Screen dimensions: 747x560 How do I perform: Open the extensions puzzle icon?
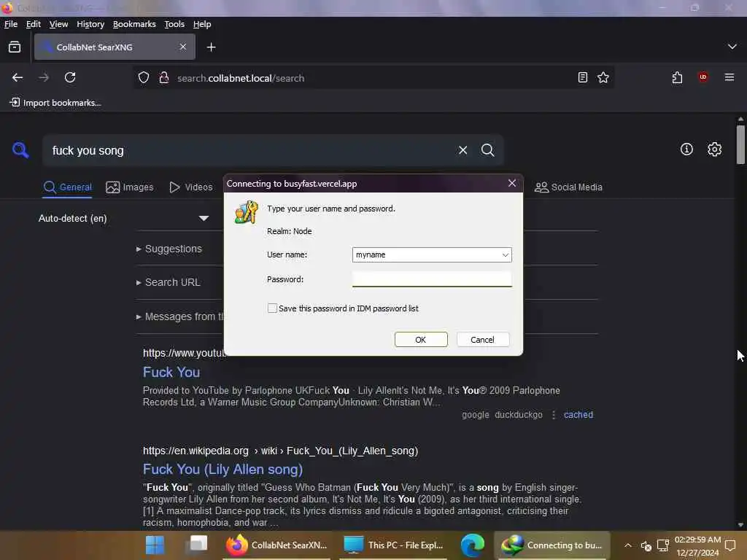pyautogui.click(x=677, y=77)
